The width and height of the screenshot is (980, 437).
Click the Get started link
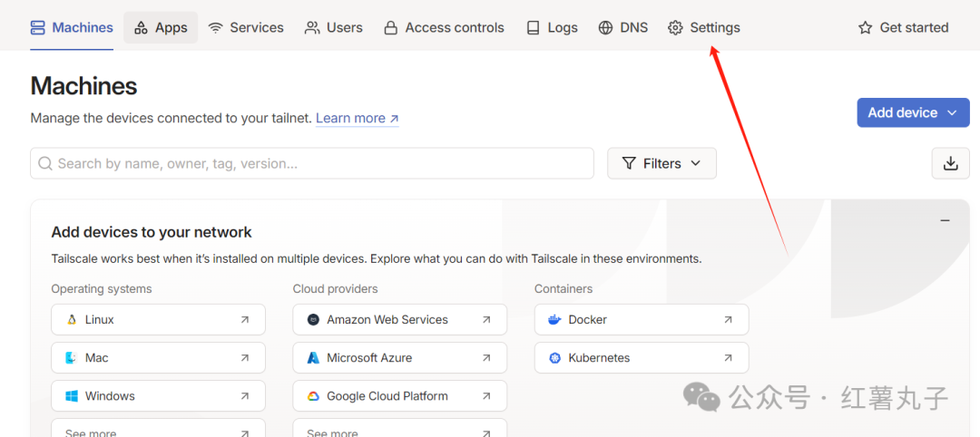903,27
